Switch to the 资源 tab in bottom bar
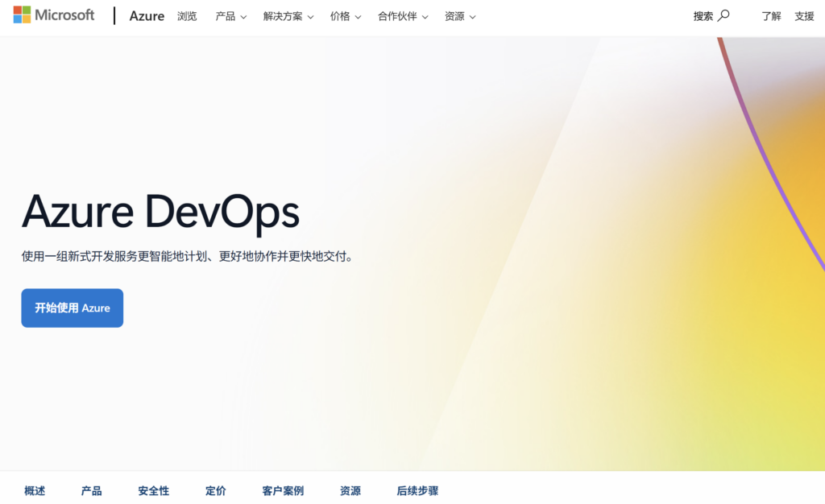 pos(350,491)
